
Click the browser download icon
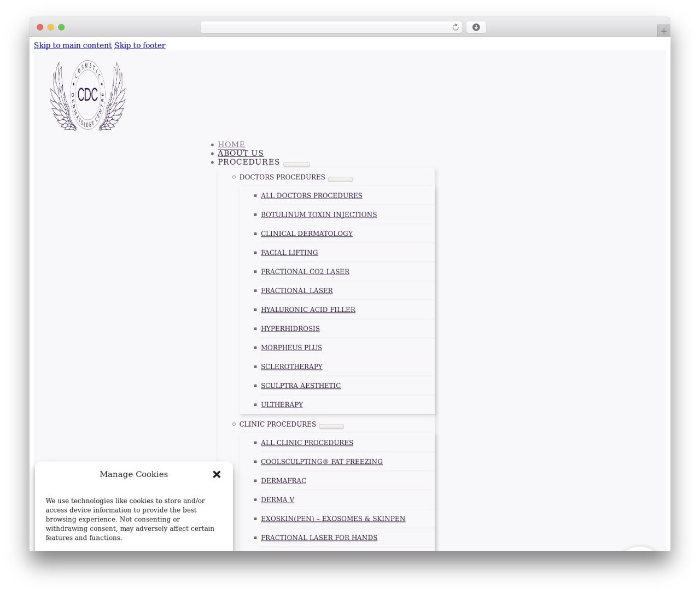[x=476, y=27]
